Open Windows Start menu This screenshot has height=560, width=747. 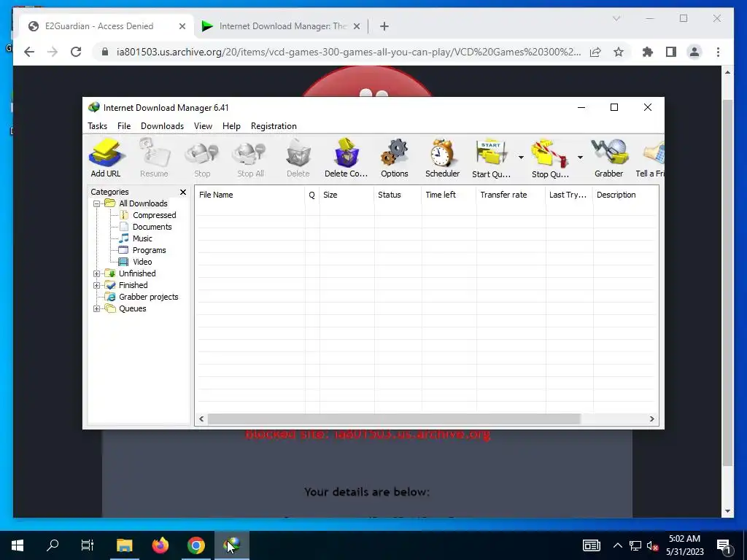18,545
